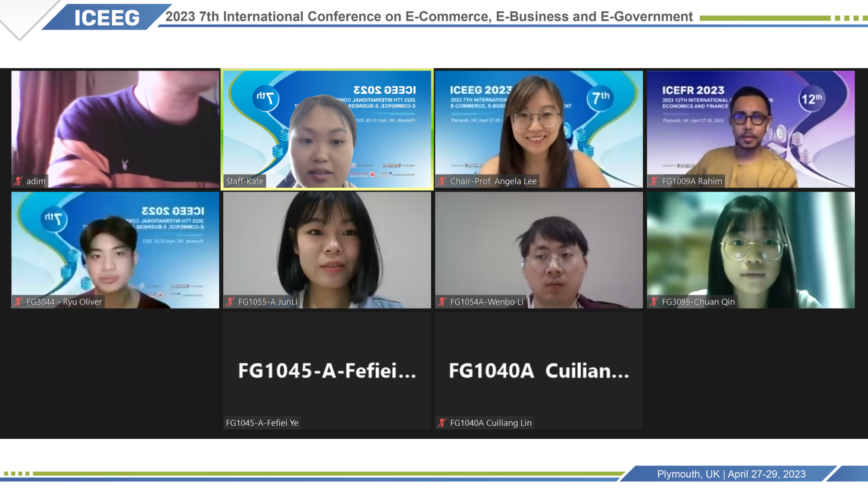Viewport: 868px width, 488px height.
Task: Click muted mic icon by Ryu Oliver
Action: (x=18, y=302)
